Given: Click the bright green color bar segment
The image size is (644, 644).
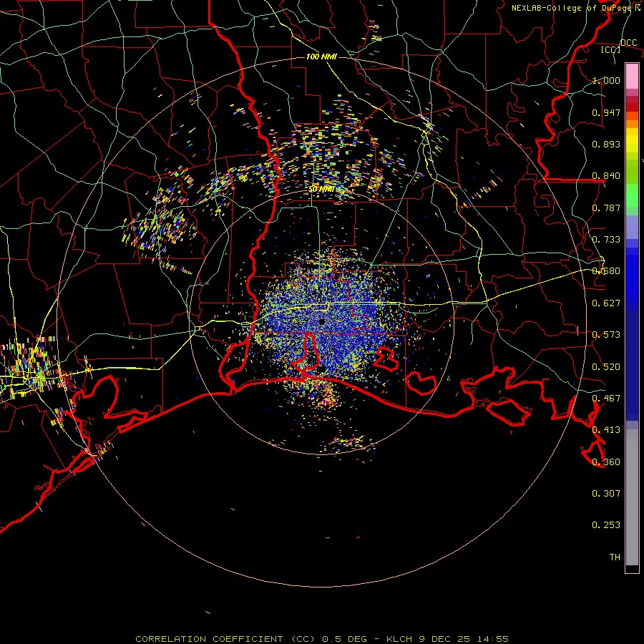Looking at the screenshot, I should tap(632, 195).
